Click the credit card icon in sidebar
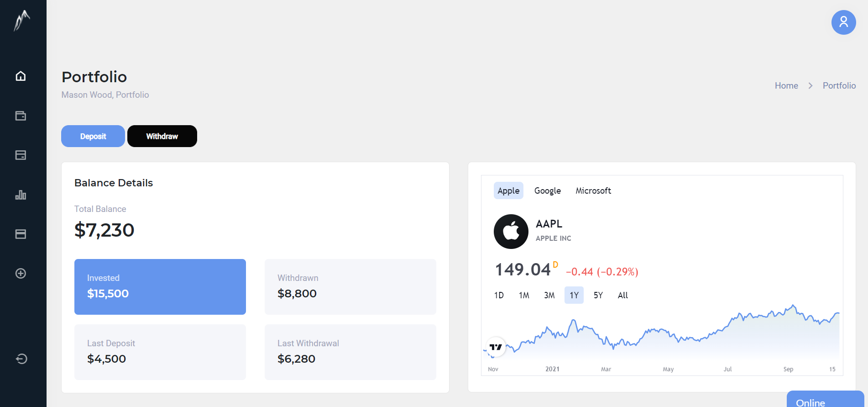868x407 pixels. pyautogui.click(x=21, y=234)
